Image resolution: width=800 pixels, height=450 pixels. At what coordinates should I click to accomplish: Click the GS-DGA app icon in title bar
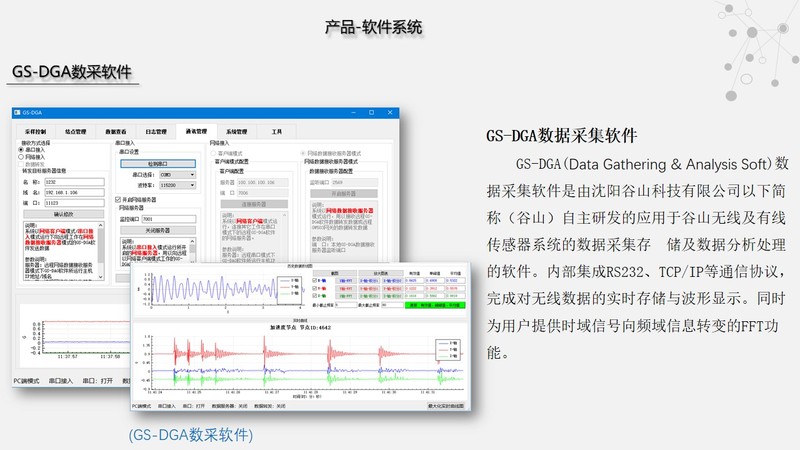tap(17, 112)
